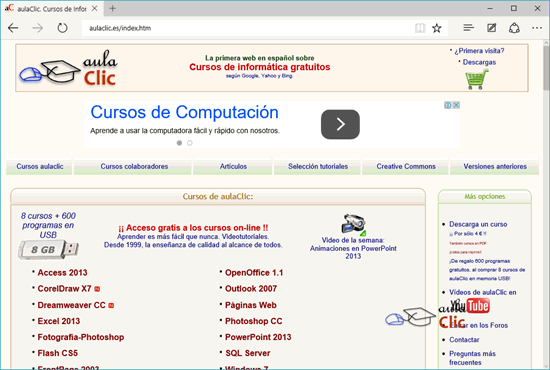Open the SQL Server course
This screenshot has height=370, width=550.
pos(248,353)
